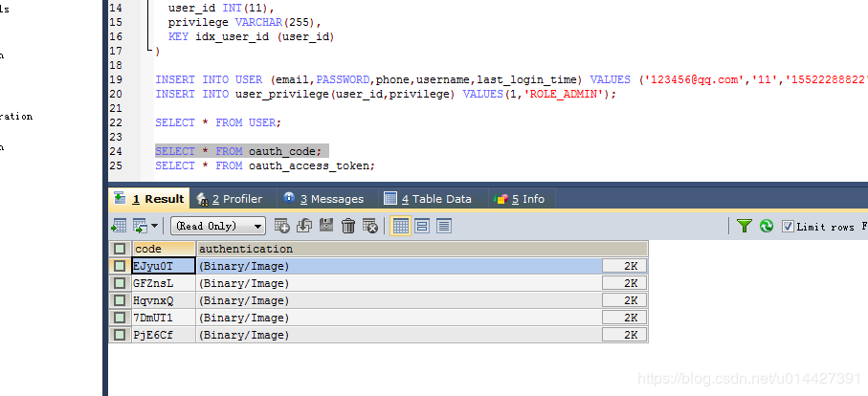The width and height of the screenshot is (868, 396).
Task: Sort by the code column header
Action: point(164,249)
